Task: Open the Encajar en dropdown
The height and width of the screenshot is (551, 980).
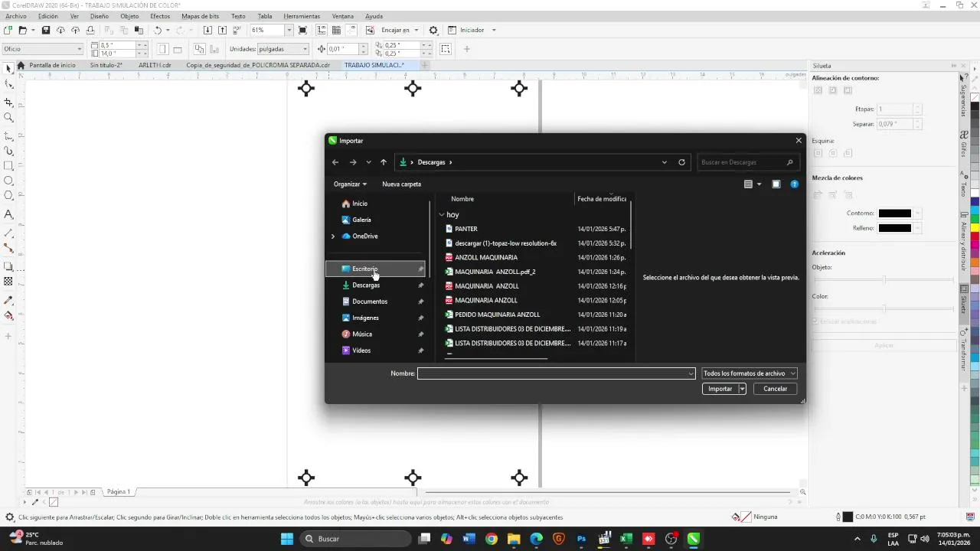Action: pyautogui.click(x=416, y=30)
